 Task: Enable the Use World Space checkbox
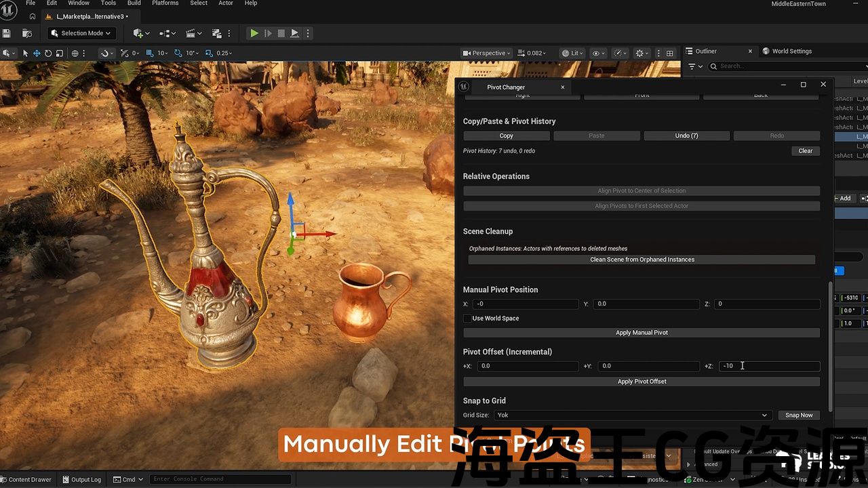click(x=467, y=319)
